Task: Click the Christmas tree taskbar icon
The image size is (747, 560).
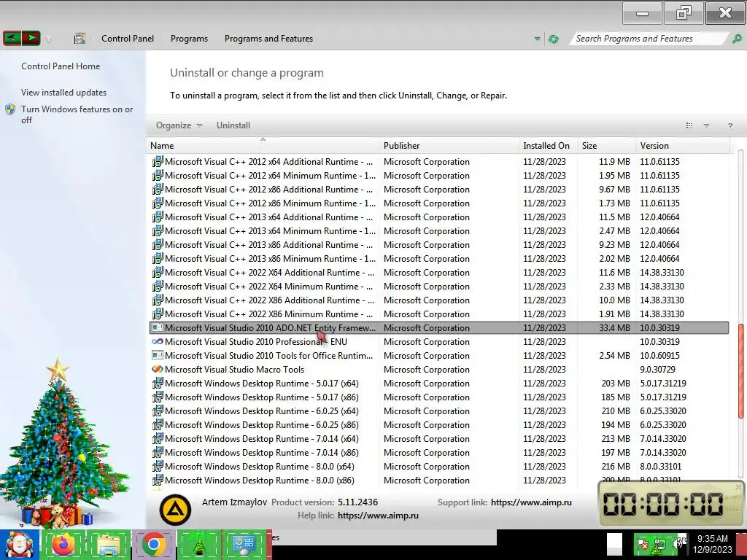Action: tap(199, 544)
